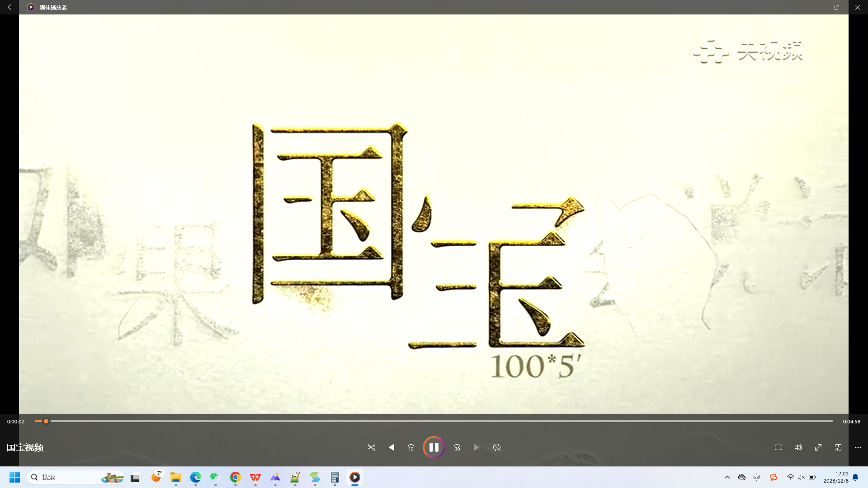Open clock and date panel

[835, 477]
